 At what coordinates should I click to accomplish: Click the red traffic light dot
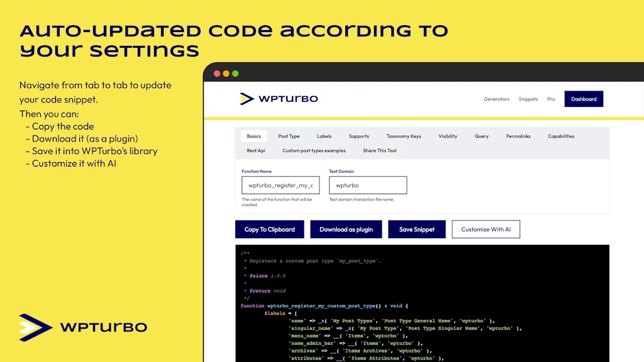point(217,73)
